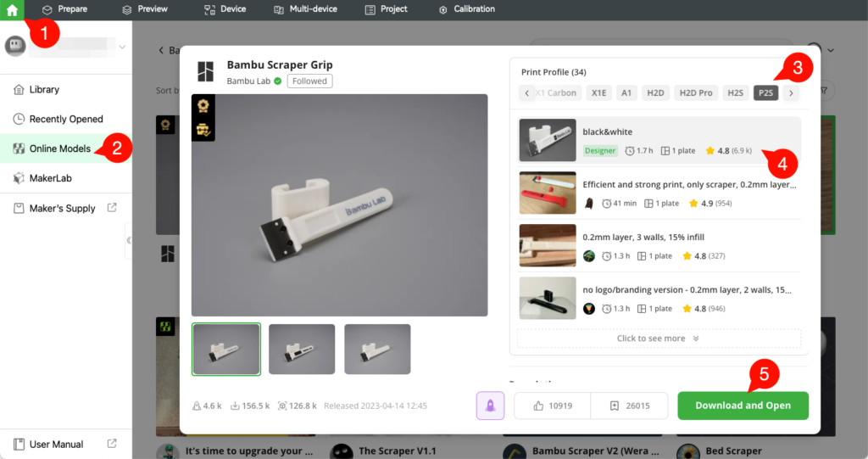Open the Library sidebar item
Screen dimensions: 868x459
[x=44, y=89]
